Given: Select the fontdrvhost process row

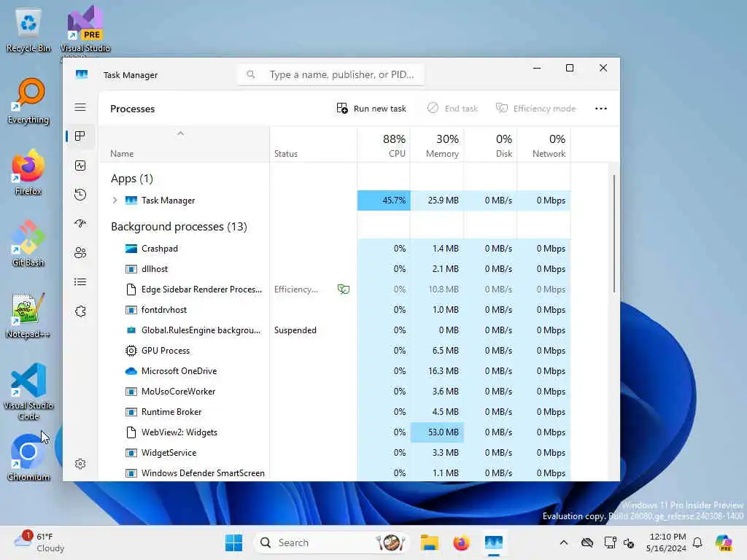Looking at the screenshot, I should pyautogui.click(x=335, y=310).
